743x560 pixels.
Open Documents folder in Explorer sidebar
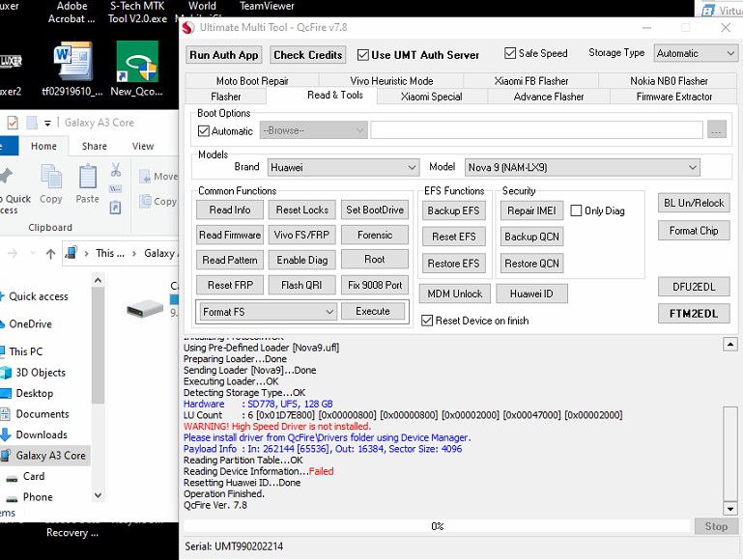(x=43, y=414)
